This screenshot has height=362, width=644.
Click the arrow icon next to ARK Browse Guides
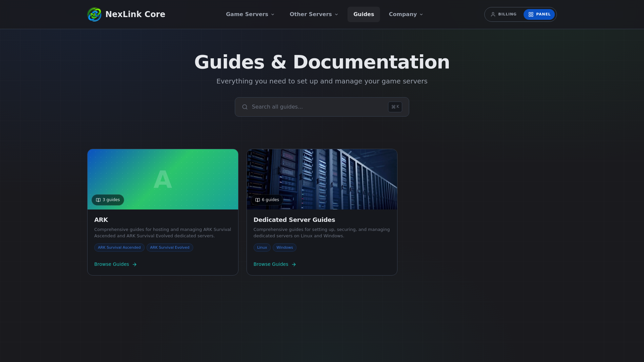coord(135,264)
